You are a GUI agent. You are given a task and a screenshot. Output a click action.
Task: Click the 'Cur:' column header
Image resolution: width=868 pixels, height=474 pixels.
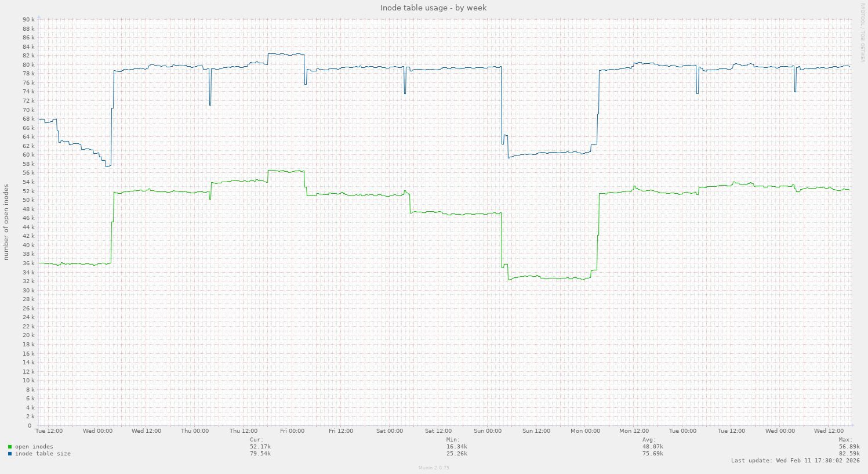click(256, 440)
